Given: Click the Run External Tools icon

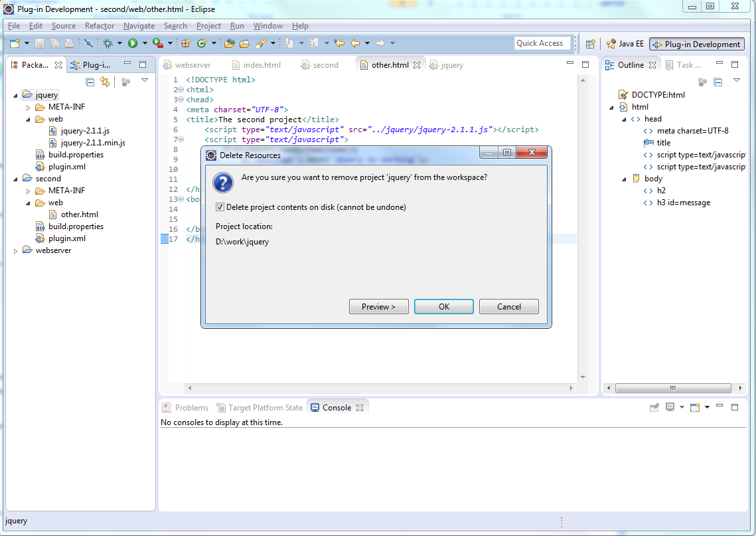Looking at the screenshot, I should coord(158,43).
